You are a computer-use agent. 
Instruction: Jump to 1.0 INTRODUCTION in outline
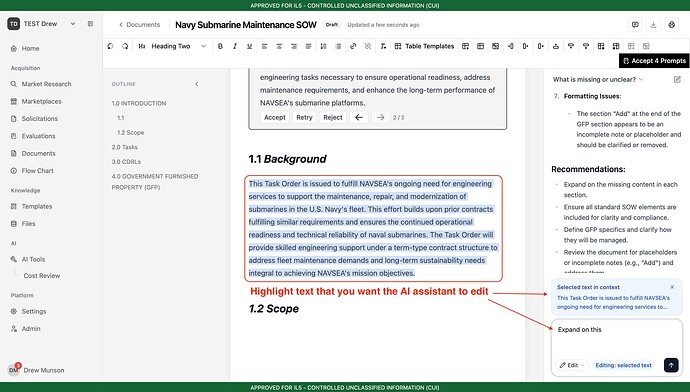(x=139, y=103)
